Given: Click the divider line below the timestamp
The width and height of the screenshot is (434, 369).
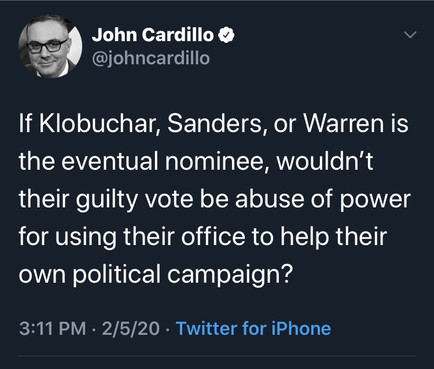Looking at the screenshot, I should coord(217,356).
